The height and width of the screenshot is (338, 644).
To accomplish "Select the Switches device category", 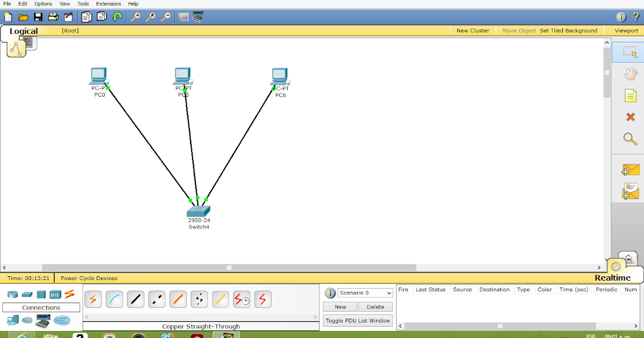I will pyautogui.click(x=26, y=294).
